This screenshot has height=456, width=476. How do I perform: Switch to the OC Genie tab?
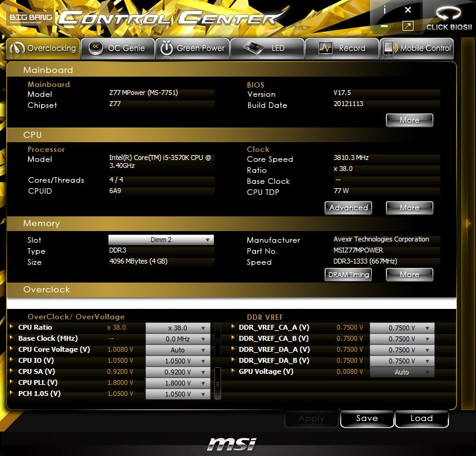click(118, 48)
